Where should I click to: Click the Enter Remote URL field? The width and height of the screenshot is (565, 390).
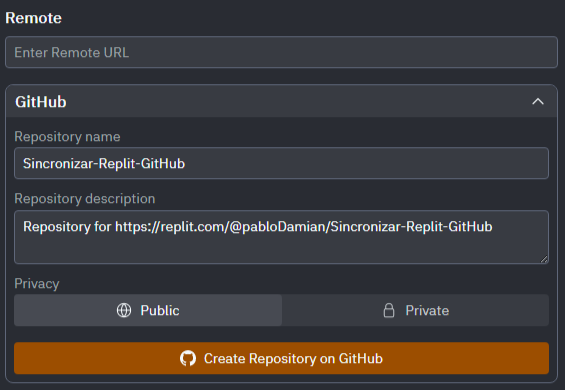point(281,52)
